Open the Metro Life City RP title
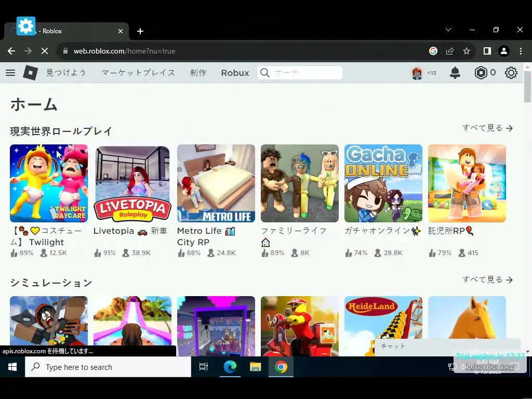The image size is (532, 399). tap(206, 236)
